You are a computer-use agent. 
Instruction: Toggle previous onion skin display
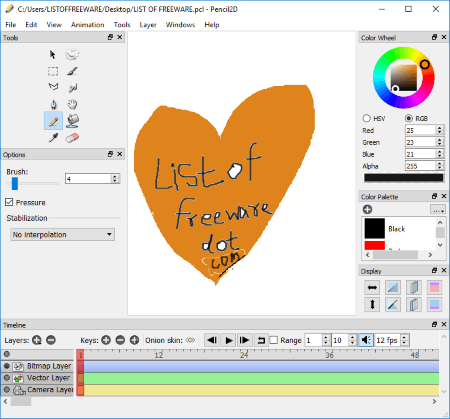(414, 287)
